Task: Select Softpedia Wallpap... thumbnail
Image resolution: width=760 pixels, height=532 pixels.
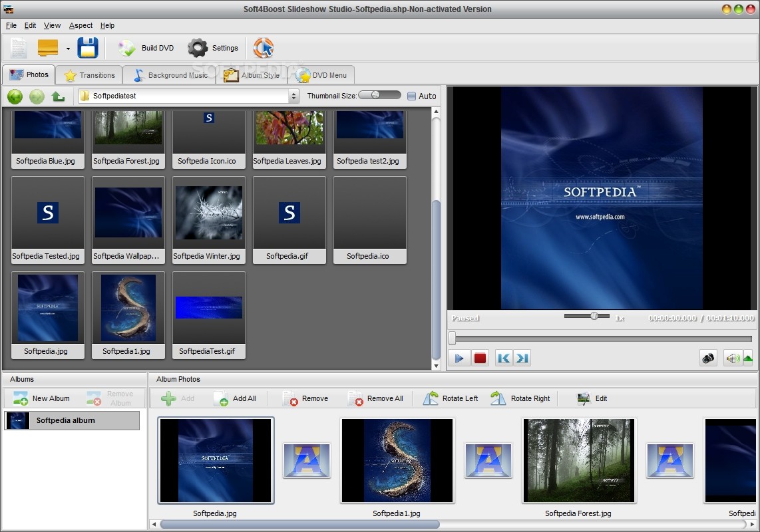Action: 128,220
